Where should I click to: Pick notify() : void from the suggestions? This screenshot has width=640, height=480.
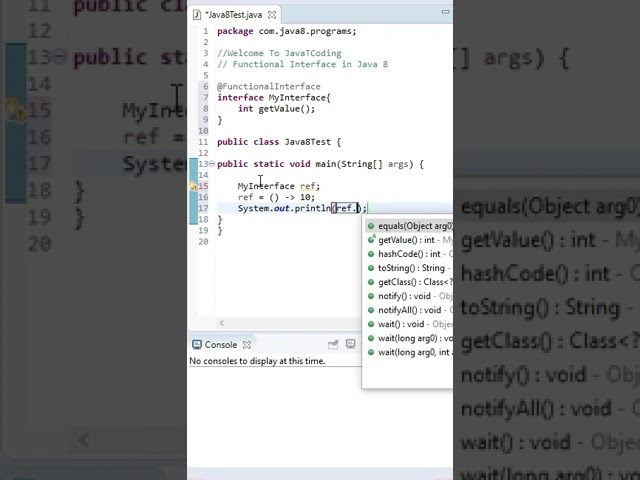[409, 296]
